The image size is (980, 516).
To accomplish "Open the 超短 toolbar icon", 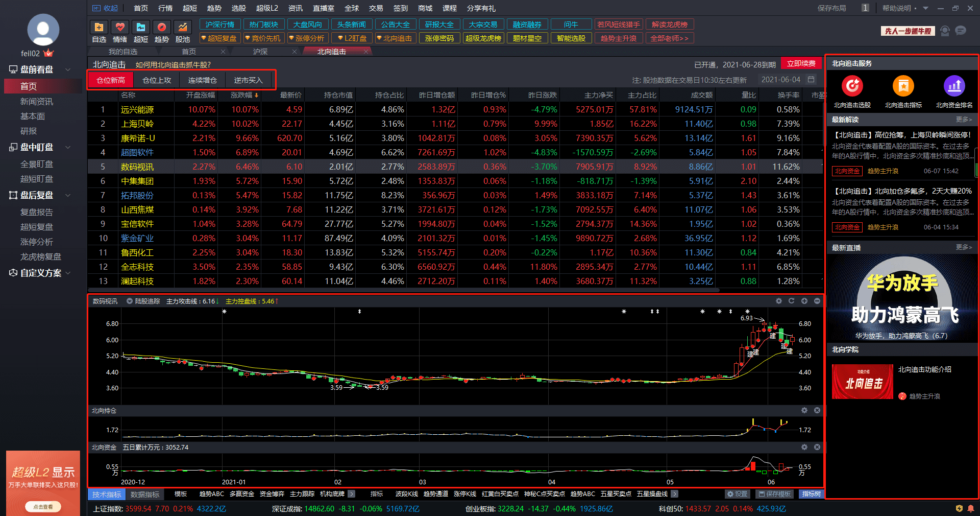I will click(141, 27).
